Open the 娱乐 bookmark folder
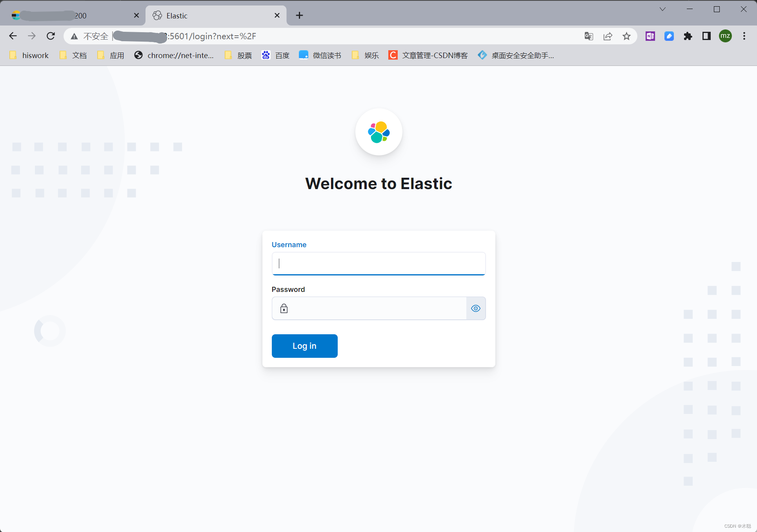The height and width of the screenshot is (532, 757). (365, 55)
